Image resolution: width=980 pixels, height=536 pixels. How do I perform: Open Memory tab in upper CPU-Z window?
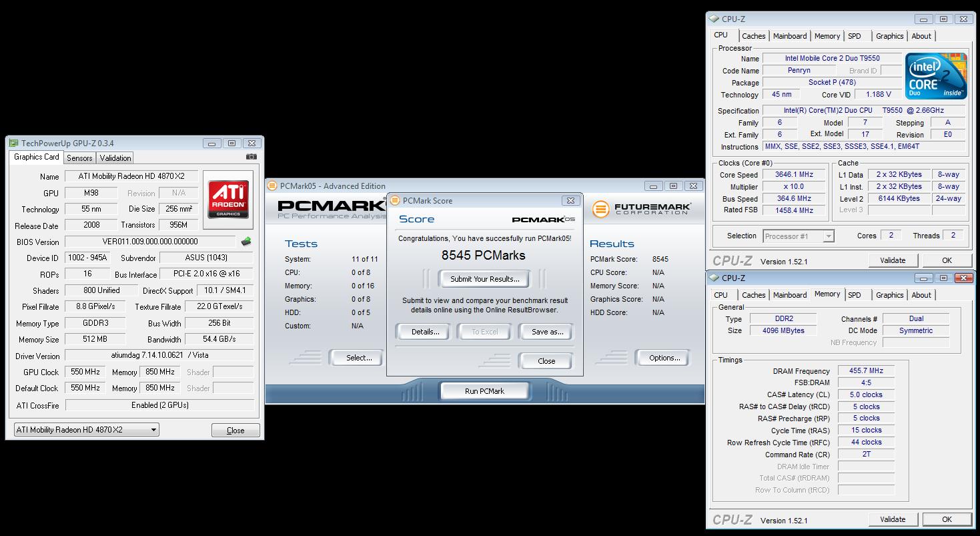click(x=827, y=36)
